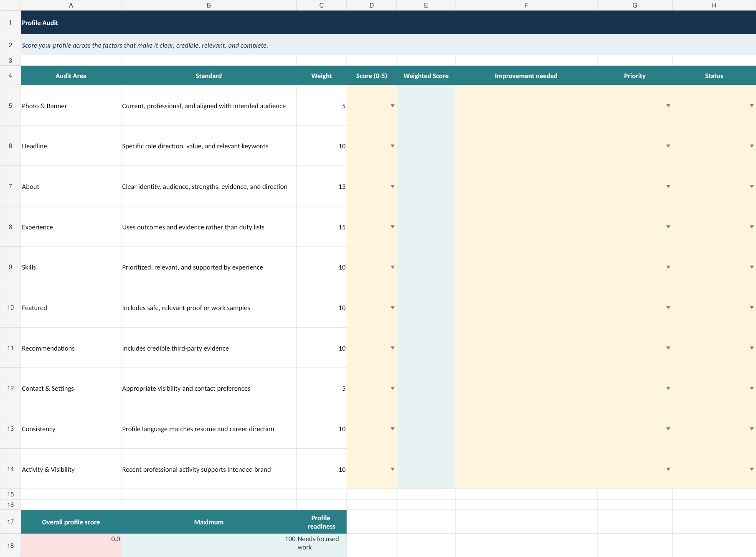The height and width of the screenshot is (557, 756).
Task: Click the Improvement needed header cell
Action: pyautogui.click(x=526, y=76)
